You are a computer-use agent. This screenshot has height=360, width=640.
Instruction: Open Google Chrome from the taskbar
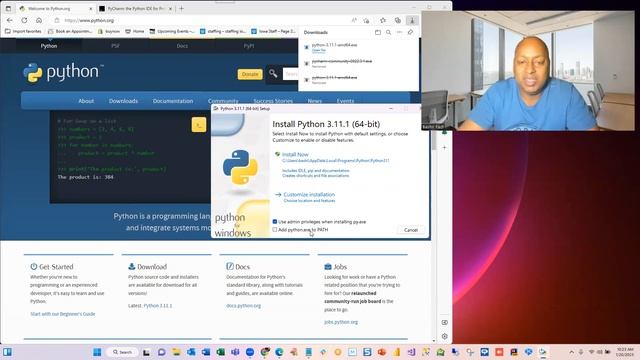point(264,352)
